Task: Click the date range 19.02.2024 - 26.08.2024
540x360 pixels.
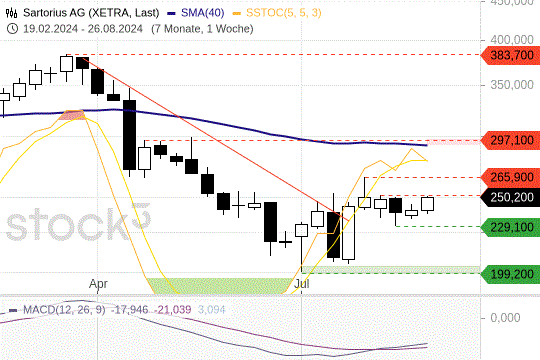Action: click(x=83, y=29)
